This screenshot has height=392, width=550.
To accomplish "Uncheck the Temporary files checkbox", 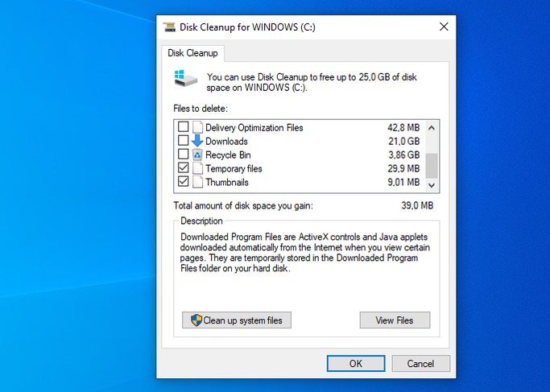I will 184,168.
